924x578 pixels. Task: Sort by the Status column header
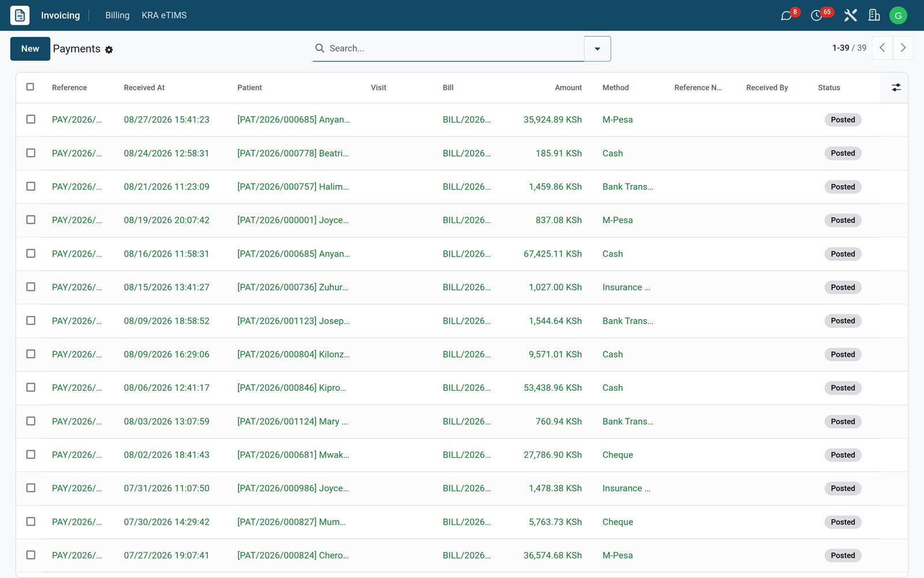(x=829, y=88)
